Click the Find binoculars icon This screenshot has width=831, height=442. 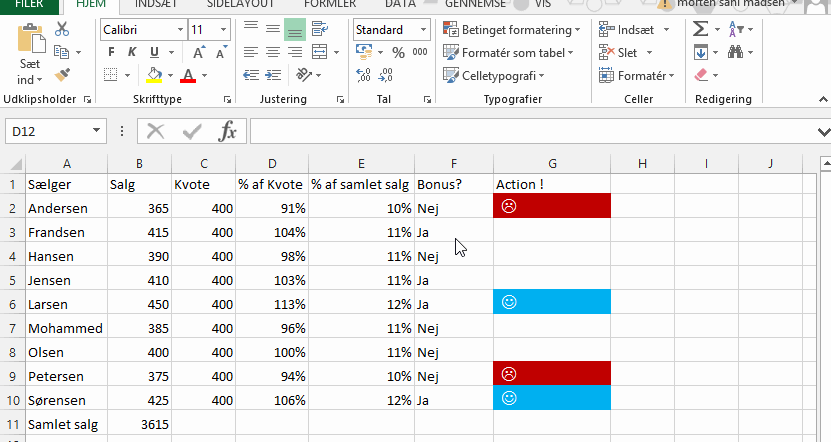click(736, 53)
